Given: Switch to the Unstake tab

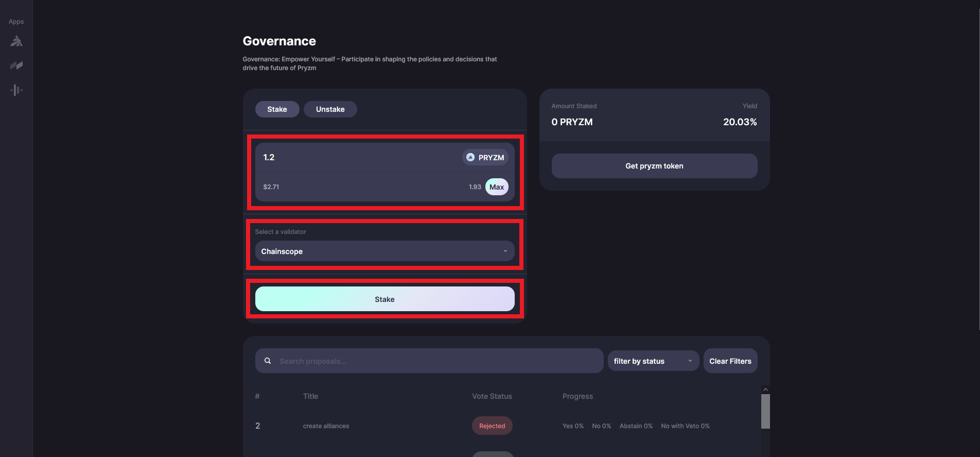Looking at the screenshot, I should tap(330, 109).
